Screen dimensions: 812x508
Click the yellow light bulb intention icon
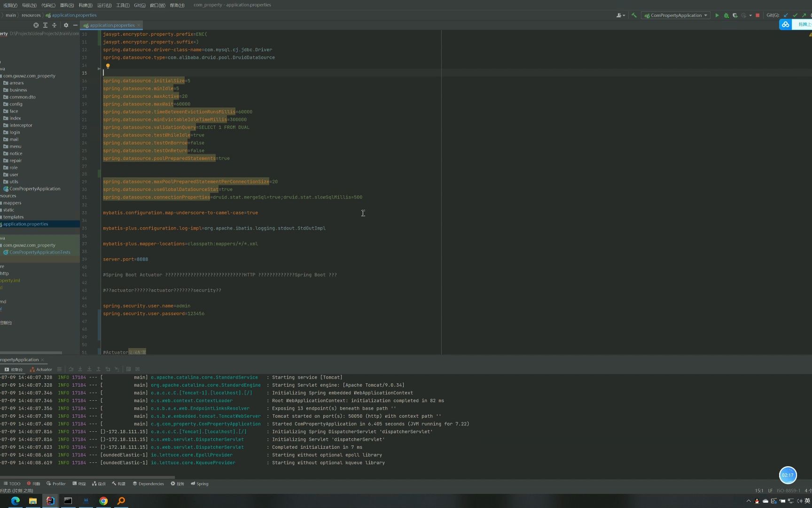click(108, 66)
